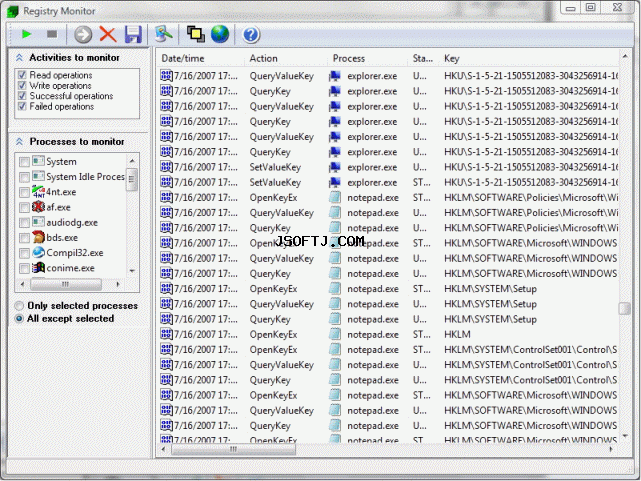
Task: Click the conime.exe process icon
Action: 38,268
